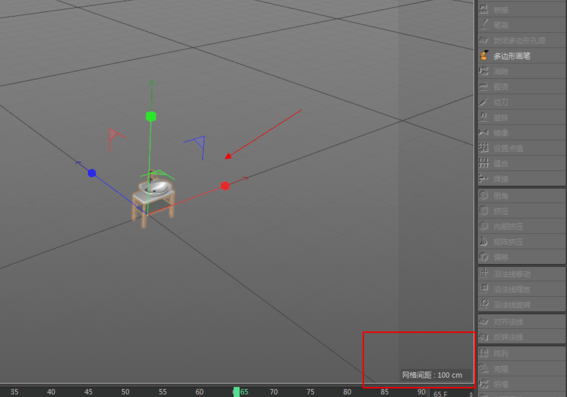Choose 内部挤压 (Extrude Inner) icon
This screenshot has height=397, width=567.
483,226
